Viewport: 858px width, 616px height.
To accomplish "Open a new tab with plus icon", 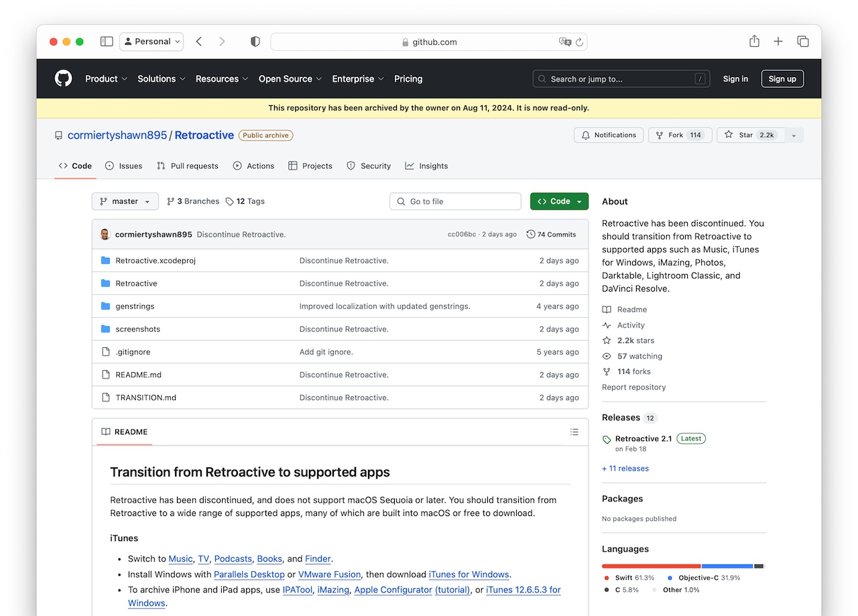I will 778,42.
